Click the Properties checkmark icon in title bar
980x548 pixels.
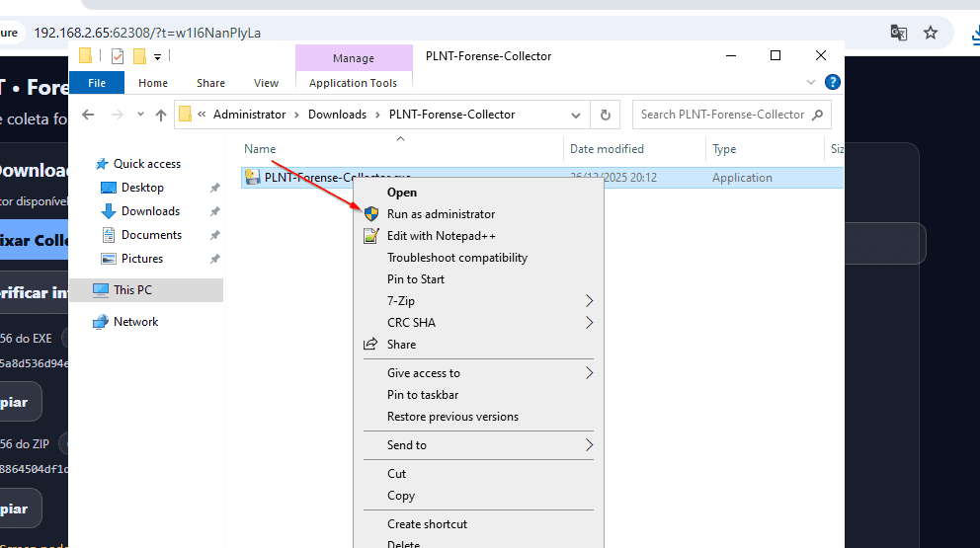click(118, 56)
